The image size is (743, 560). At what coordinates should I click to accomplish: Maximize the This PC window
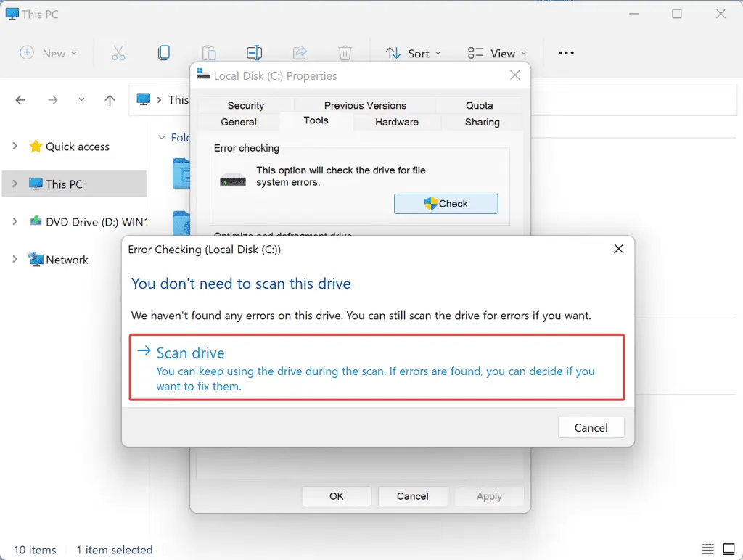click(x=677, y=14)
